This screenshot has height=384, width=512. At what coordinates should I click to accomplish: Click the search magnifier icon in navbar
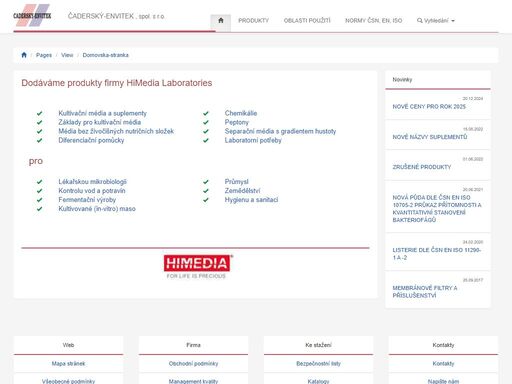(420, 21)
